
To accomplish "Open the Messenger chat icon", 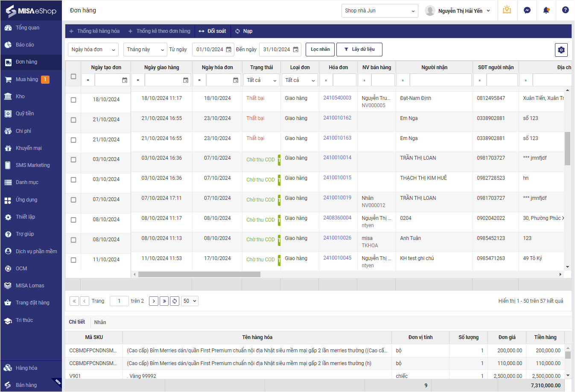I will (x=527, y=10).
